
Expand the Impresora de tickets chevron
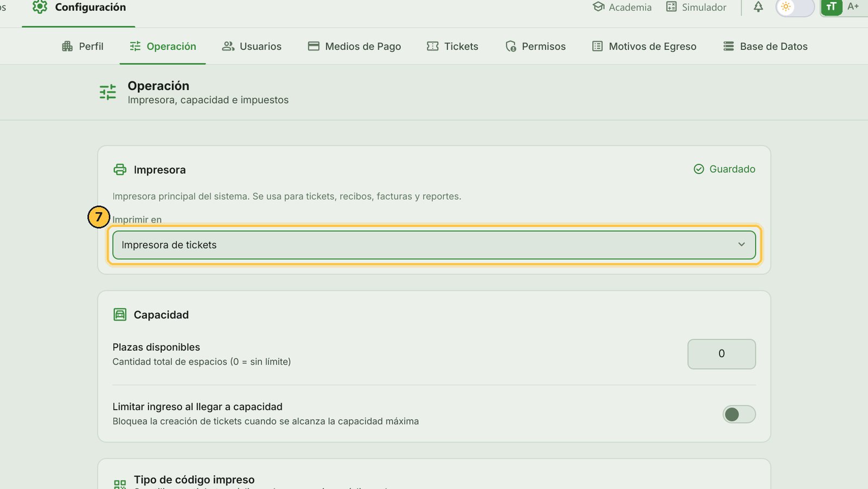(x=742, y=245)
